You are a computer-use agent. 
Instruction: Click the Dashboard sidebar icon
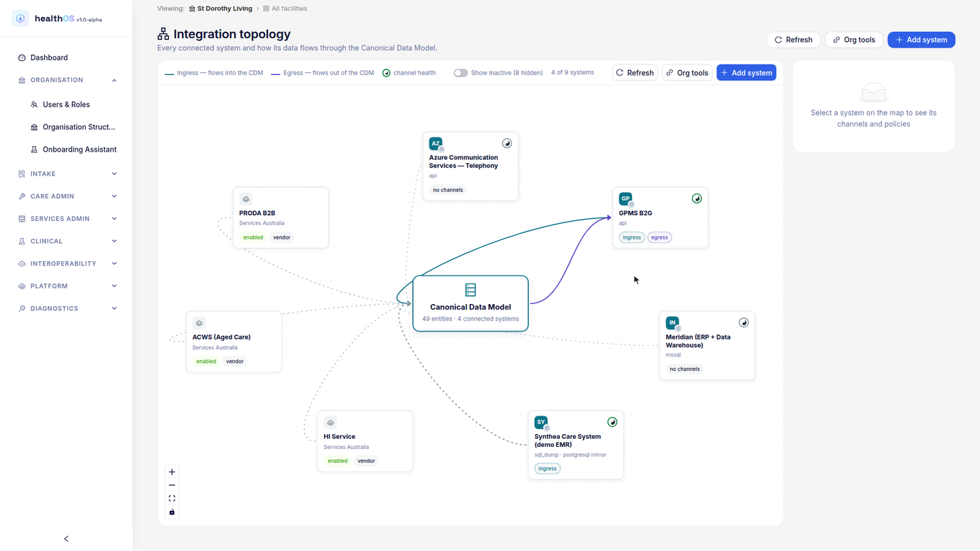click(22, 58)
